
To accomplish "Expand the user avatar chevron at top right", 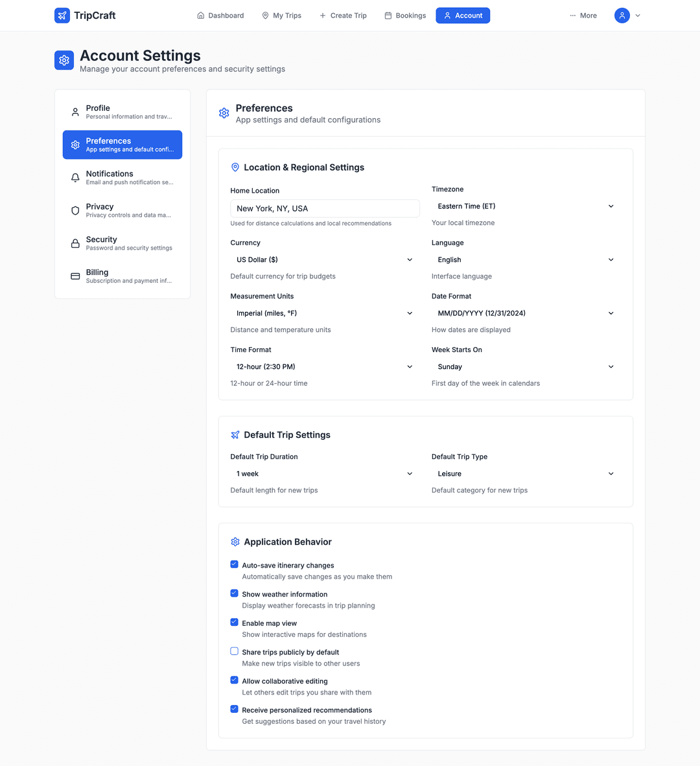I will click(636, 15).
